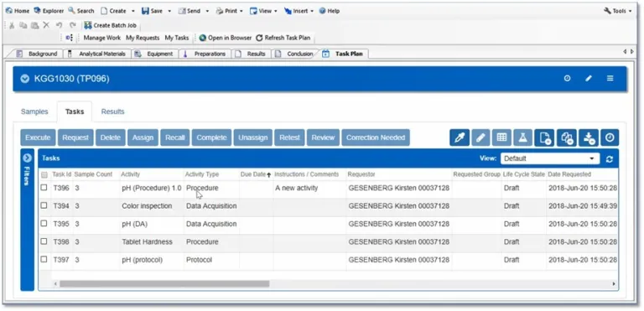This screenshot has width=644, height=311.
Task: Click the table grid icon button
Action: coord(501,137)
